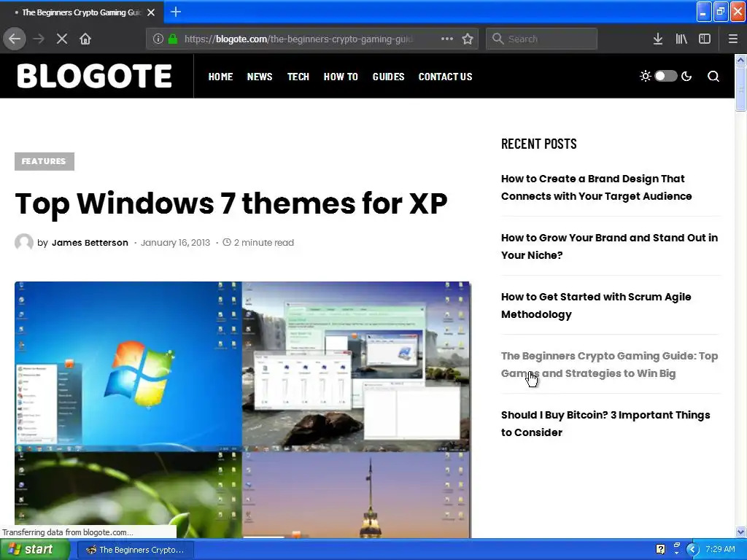Open the HOW TO menu item
The width and height of the screenshot is (747, 560).
(341, 77)
